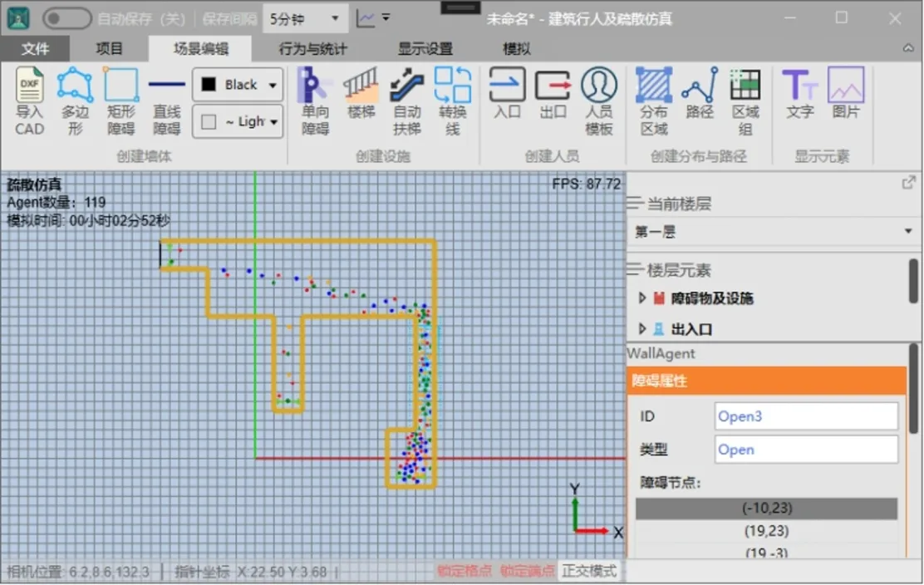Image resolution: width=924 pixels, height=585 pixels.
Task: Toggle 锁定格点 grid snap in status bar
Action: (x=464, y=572)
